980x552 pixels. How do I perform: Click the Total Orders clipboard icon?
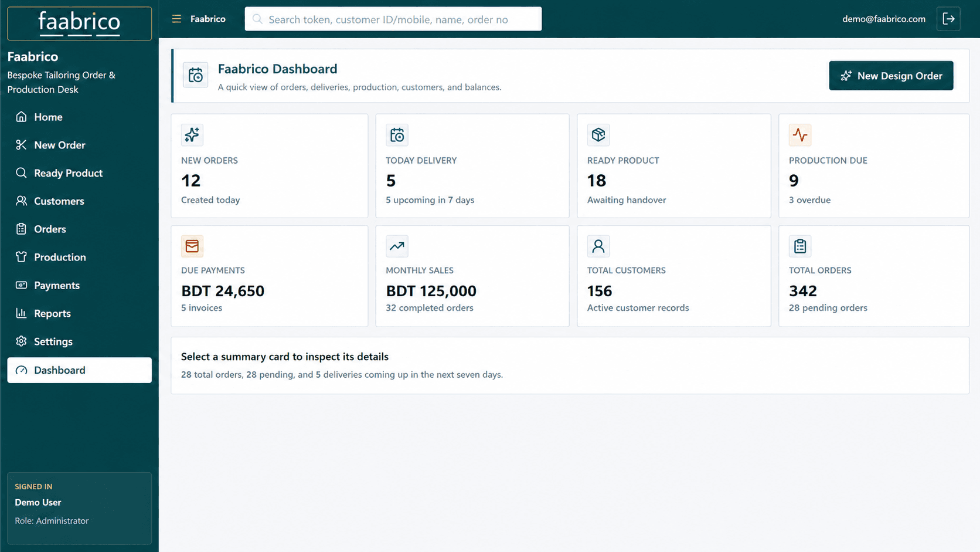point(799,246)
